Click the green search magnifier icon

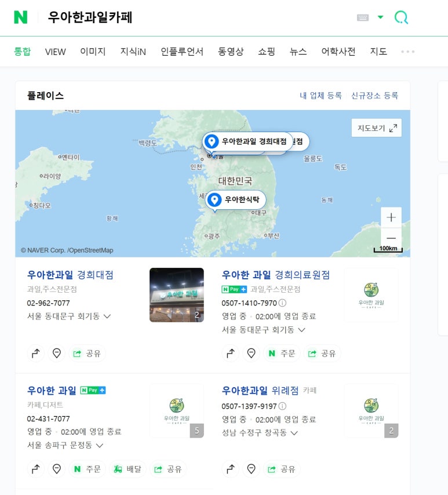click(401, 17)
